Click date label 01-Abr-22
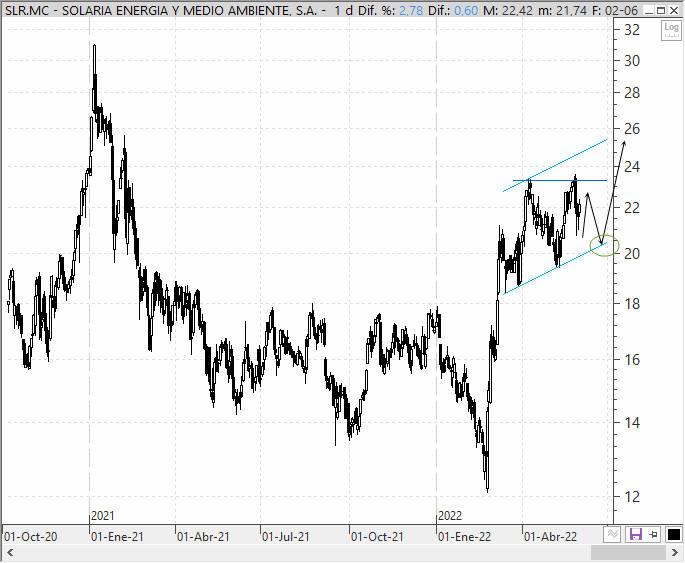The image size is (685, 563). tap(550, 536)
